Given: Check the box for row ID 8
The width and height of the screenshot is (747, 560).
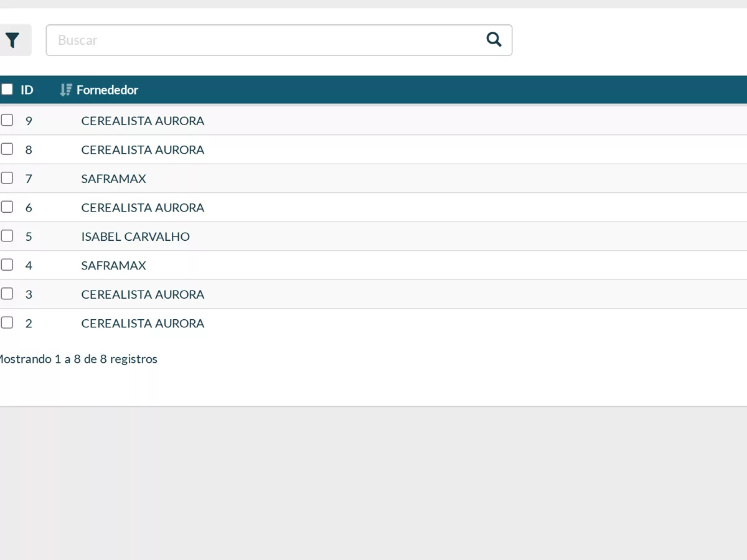Looking at the screenshot, I should (x=7, y=149).
